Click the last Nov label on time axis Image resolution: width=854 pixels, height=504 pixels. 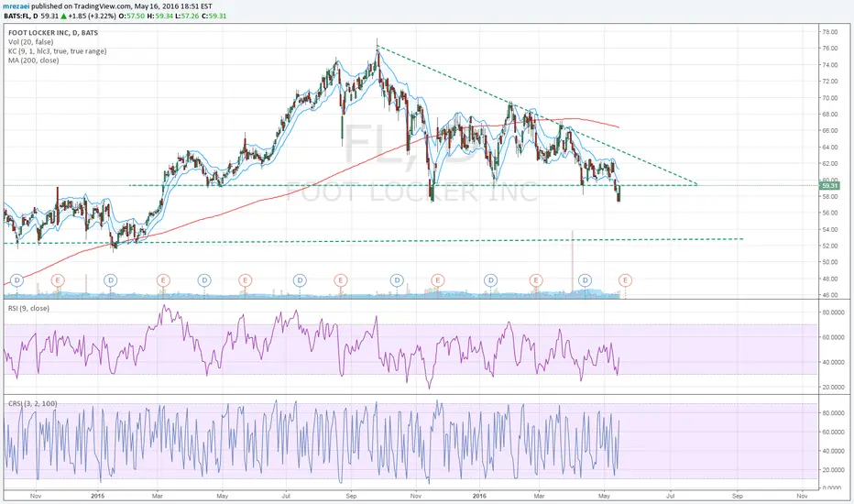(x=802, y=496)
